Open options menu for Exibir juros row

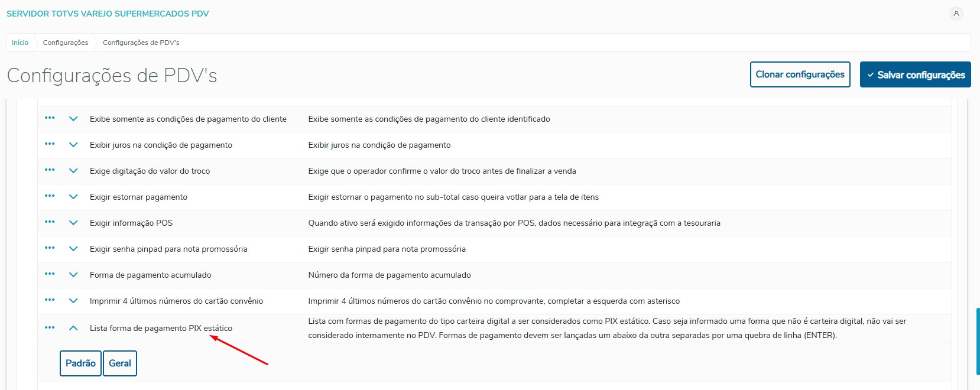50,144
